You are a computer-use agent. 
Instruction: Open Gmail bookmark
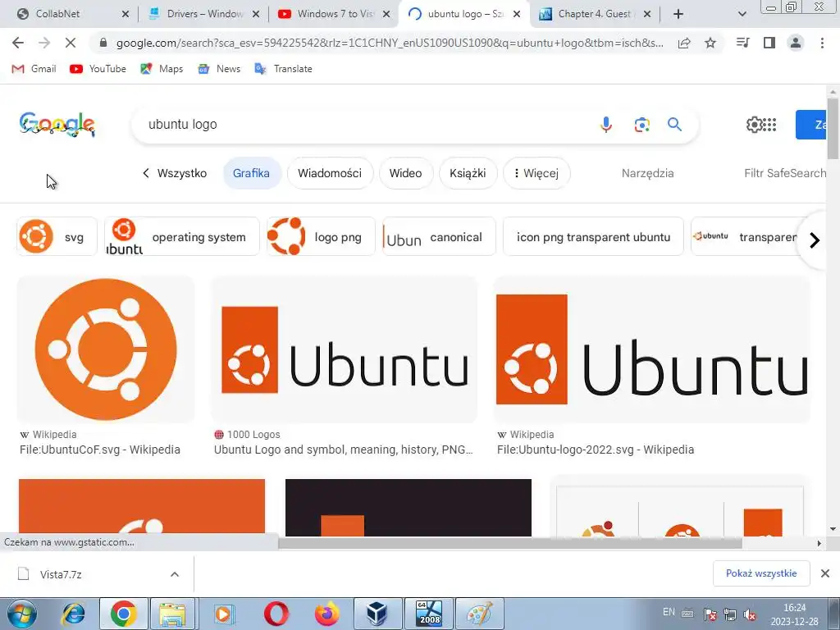tap(34, 69)
